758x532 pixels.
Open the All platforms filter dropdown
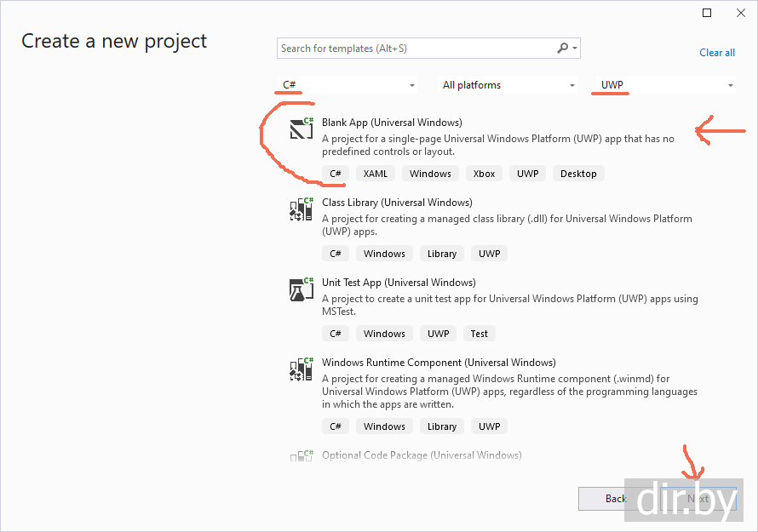(x=508, y=85)
